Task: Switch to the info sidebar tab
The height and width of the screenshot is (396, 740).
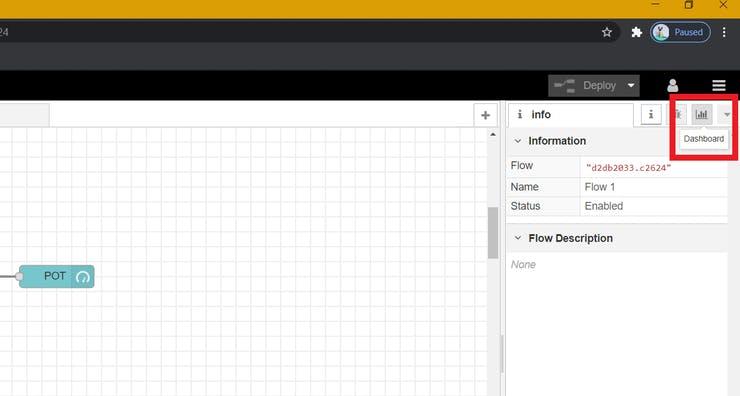Action: (571, 115)
